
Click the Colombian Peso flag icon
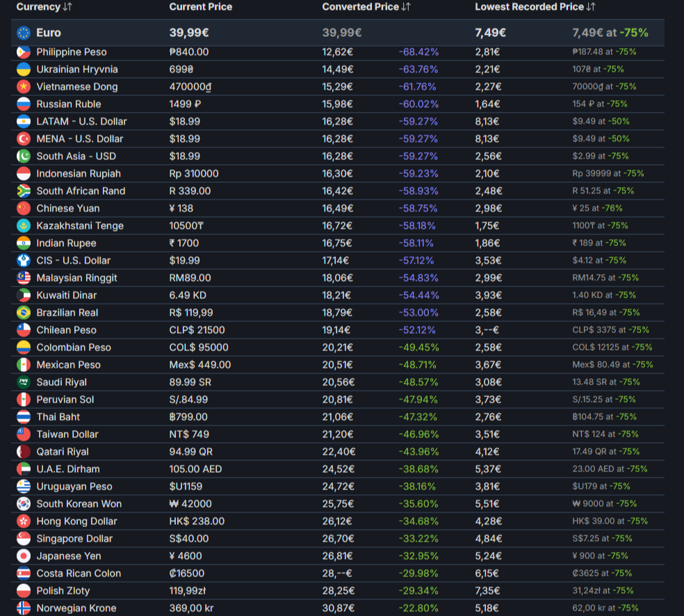click(24, 348)
